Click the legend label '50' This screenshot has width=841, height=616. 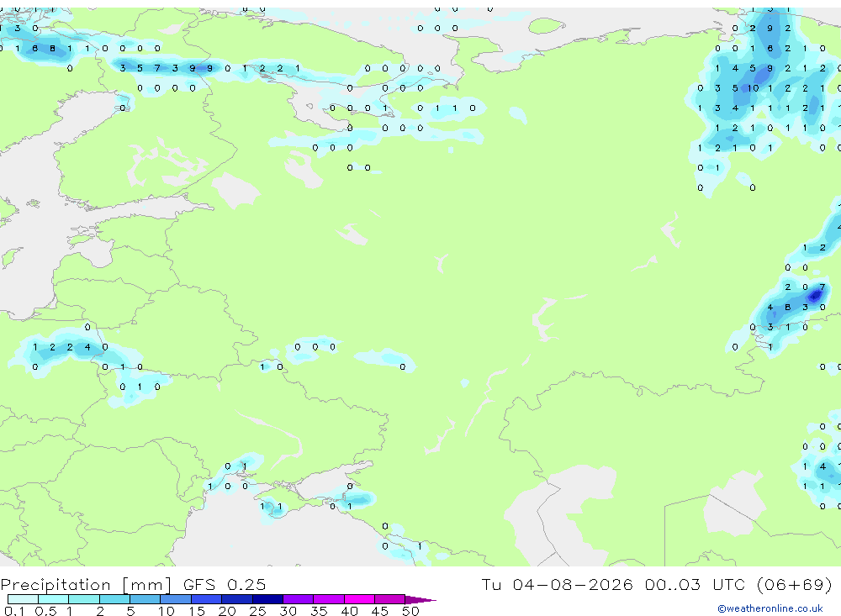pos(410,611)
